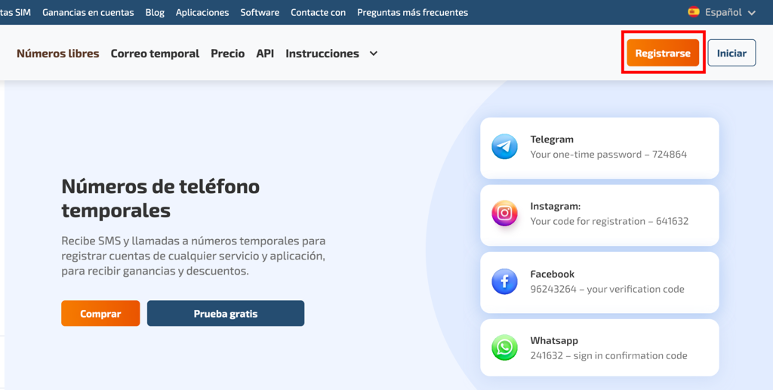Open the Contacte con link
The image size is (774, 390).
[318, 12]
